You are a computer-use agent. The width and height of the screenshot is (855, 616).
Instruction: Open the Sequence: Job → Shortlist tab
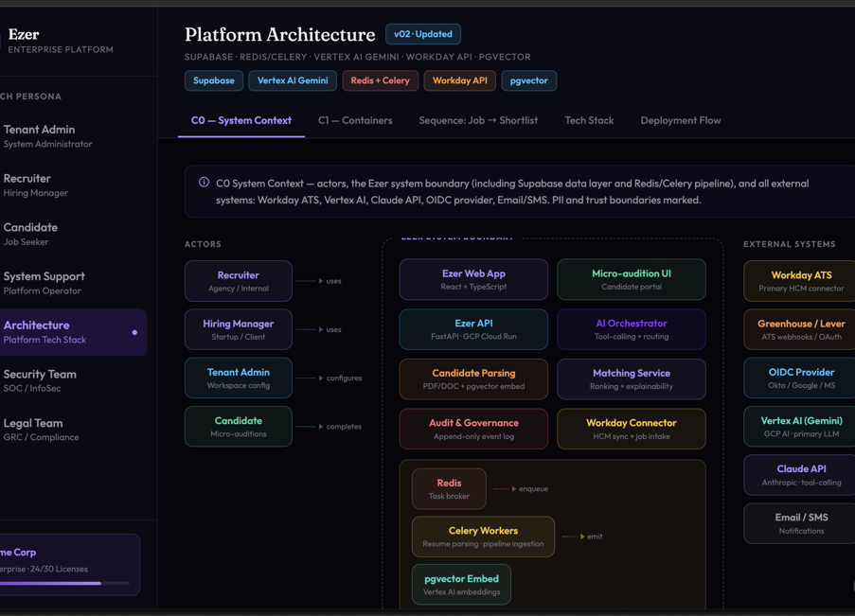tap(478, 120)
